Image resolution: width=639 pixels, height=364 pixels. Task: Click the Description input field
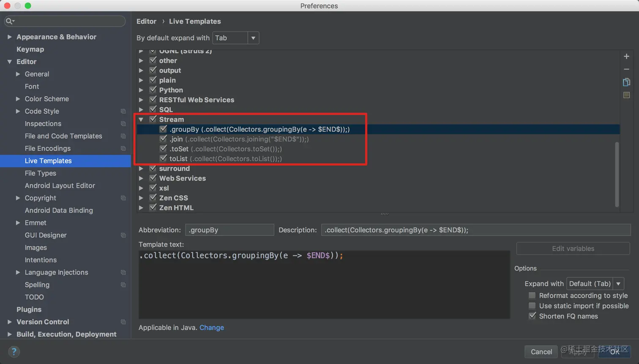coord(476,230)
